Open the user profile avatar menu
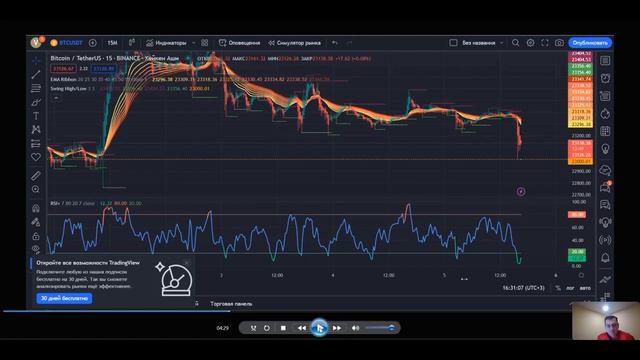This screenshot has width=640, height=360. (x=36, y=42)
